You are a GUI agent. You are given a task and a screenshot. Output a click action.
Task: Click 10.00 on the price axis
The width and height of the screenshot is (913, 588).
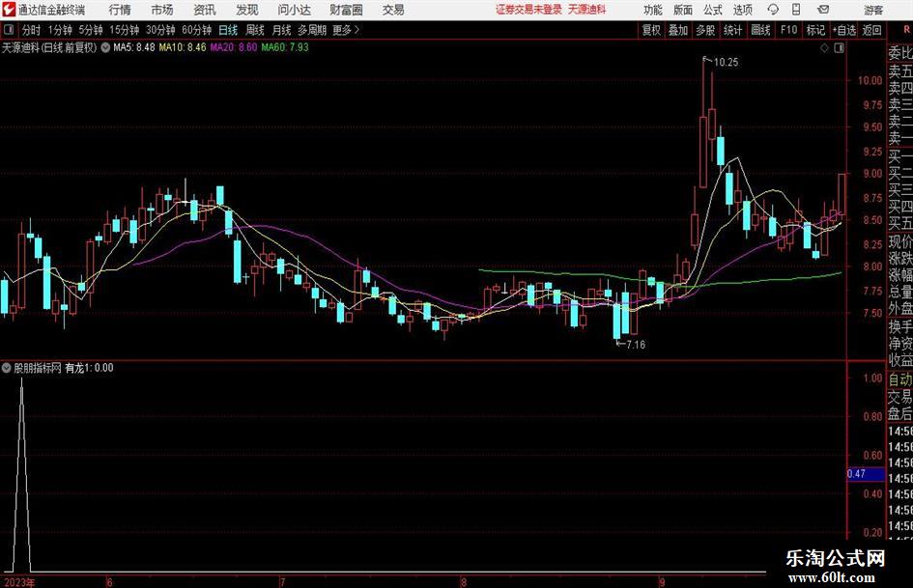(870, 80)
